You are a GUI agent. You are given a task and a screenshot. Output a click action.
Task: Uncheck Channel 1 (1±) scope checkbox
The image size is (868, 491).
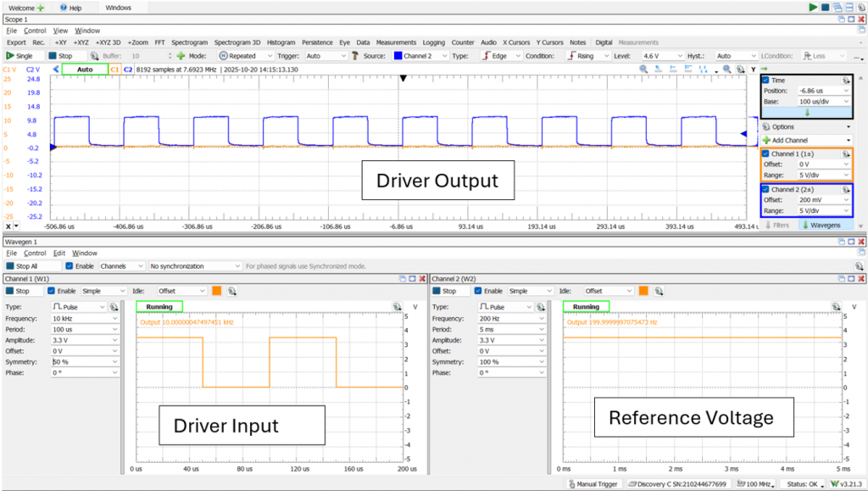[766, 153]
